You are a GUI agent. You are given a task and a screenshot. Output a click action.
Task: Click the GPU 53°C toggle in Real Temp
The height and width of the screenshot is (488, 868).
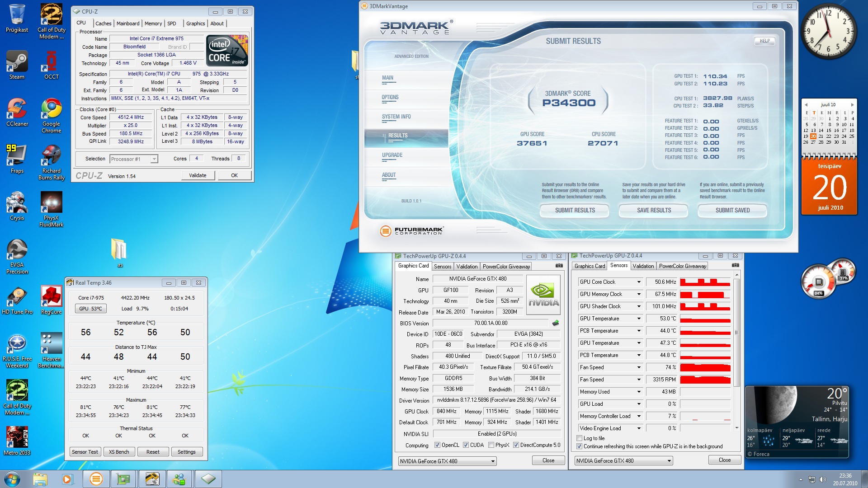90,309
